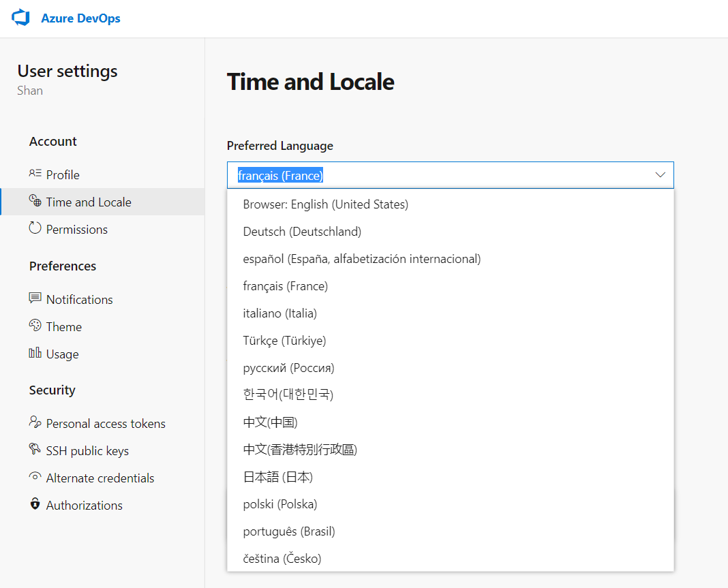Select 中文(香港特別行政區) language option
728x588 pixels.
tap(451, 449)
